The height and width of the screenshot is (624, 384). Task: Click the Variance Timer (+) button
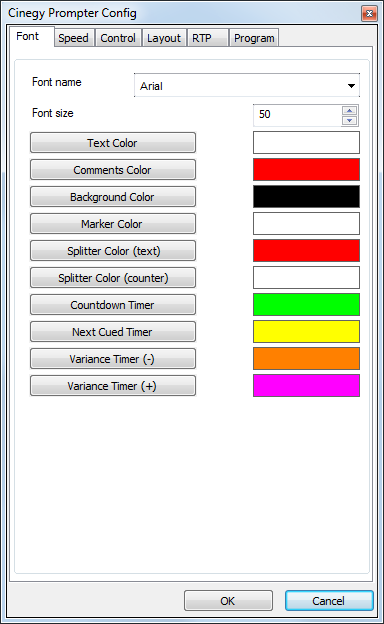(x=113, y=386)
